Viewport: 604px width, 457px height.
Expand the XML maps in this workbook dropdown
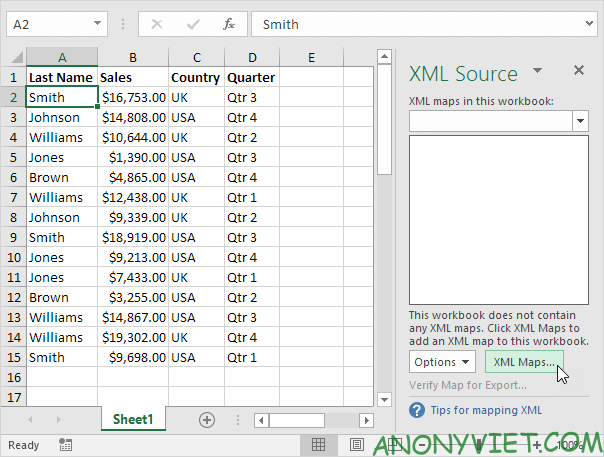580,120
